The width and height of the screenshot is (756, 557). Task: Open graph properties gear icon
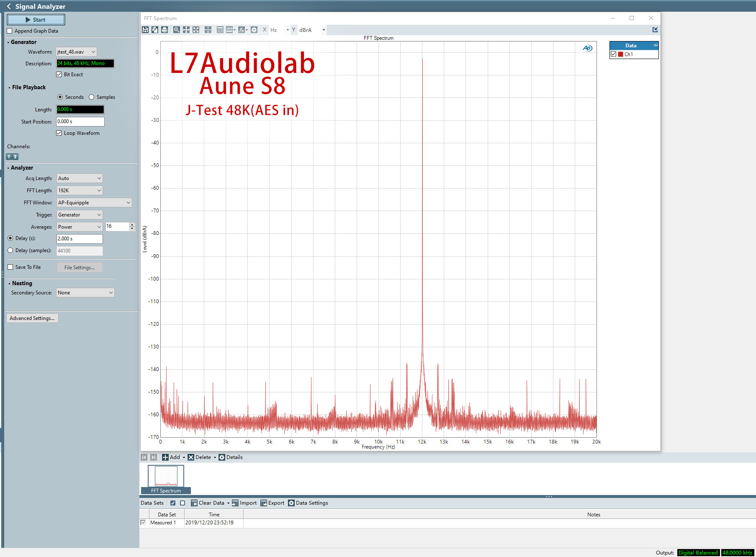[x=254, y=30]
